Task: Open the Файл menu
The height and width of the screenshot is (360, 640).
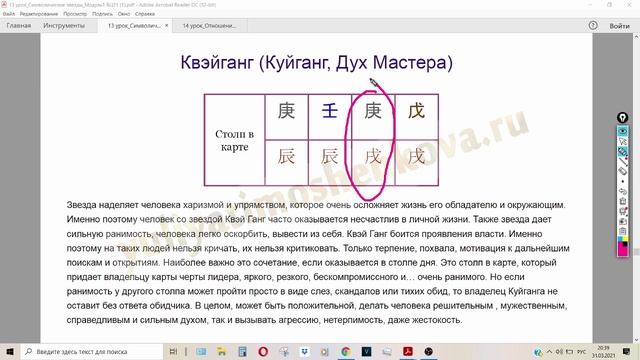Action: (x=9, y=14)
